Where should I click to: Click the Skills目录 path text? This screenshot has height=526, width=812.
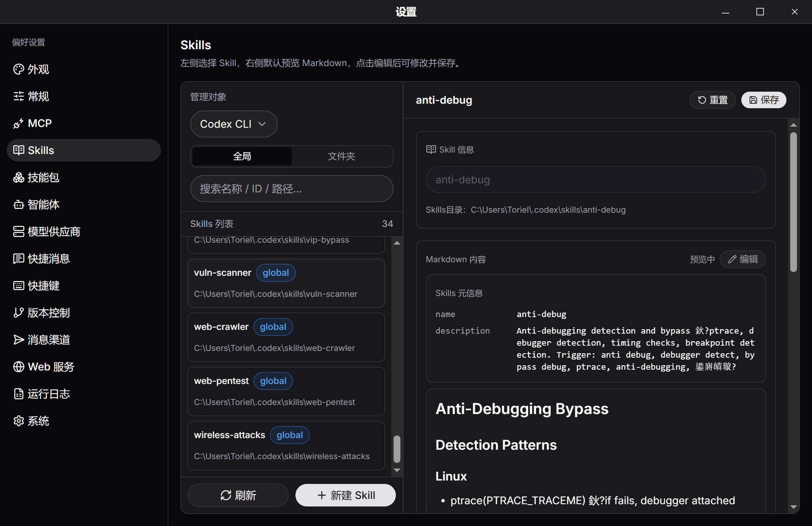pos(526,210)
